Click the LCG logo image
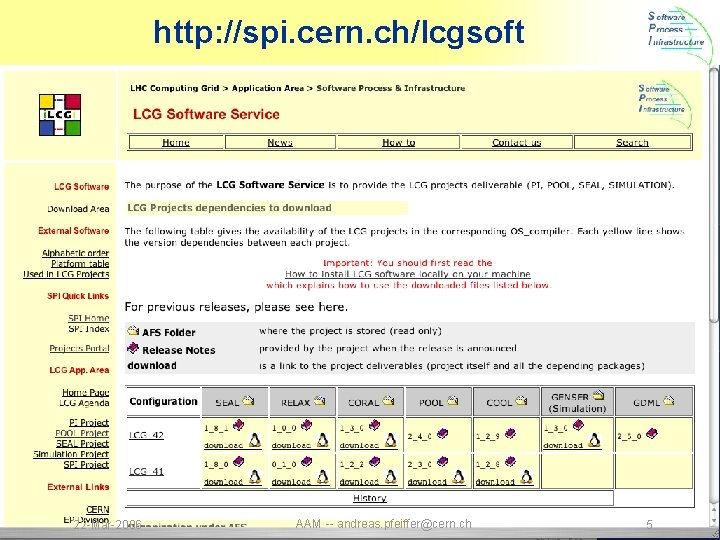The height and width of the screenshot is (540, 720). point(60,115)
